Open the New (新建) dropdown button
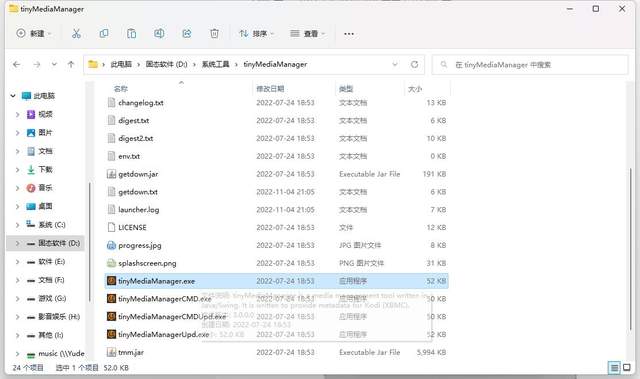 click(x=34, y=33)
